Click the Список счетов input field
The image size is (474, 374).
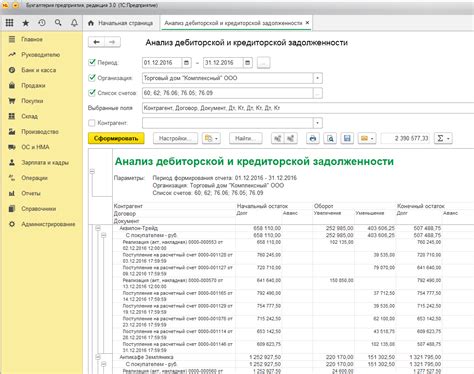tap(228, 93)
